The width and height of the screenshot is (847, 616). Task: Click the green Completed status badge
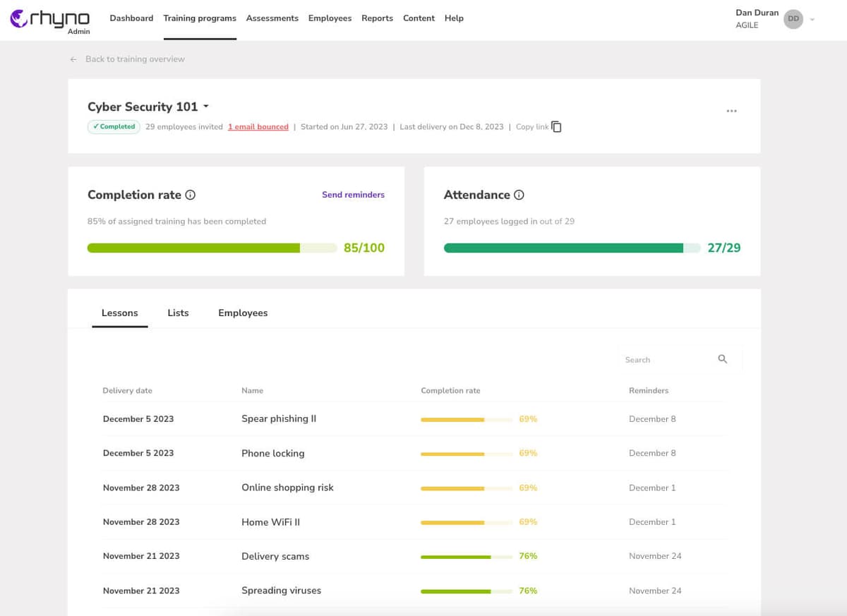pos(114,127)
